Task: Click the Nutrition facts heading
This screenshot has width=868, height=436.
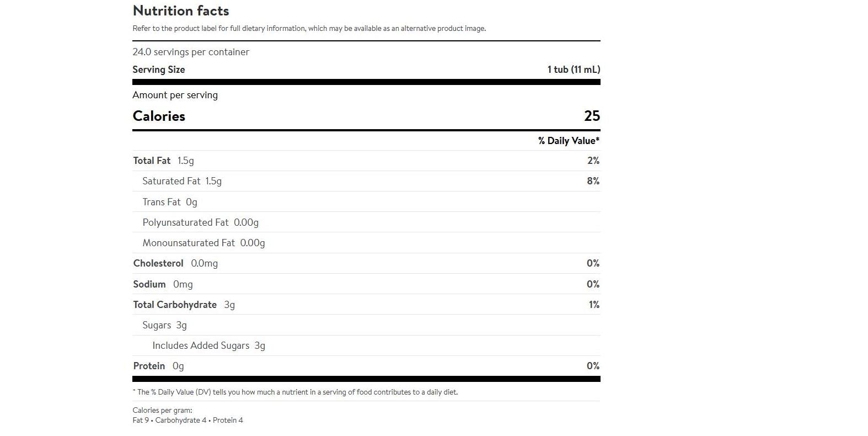Action: 181,10
